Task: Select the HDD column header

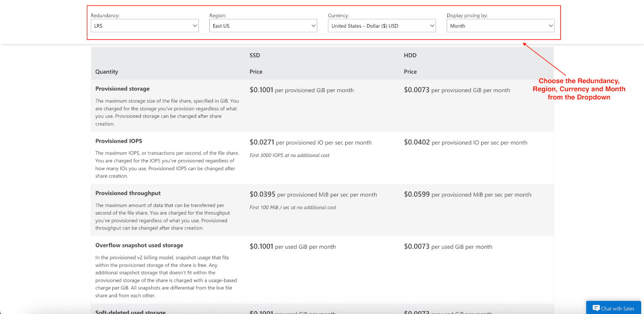Action: (x=410, y=56)
